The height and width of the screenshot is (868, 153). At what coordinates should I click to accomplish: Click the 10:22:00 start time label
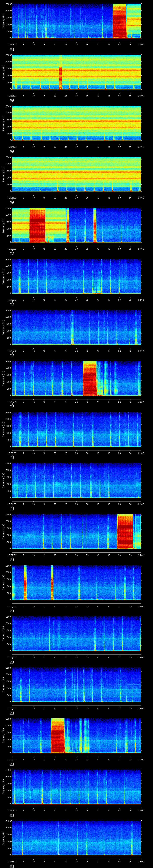click(x=12, y=44)
